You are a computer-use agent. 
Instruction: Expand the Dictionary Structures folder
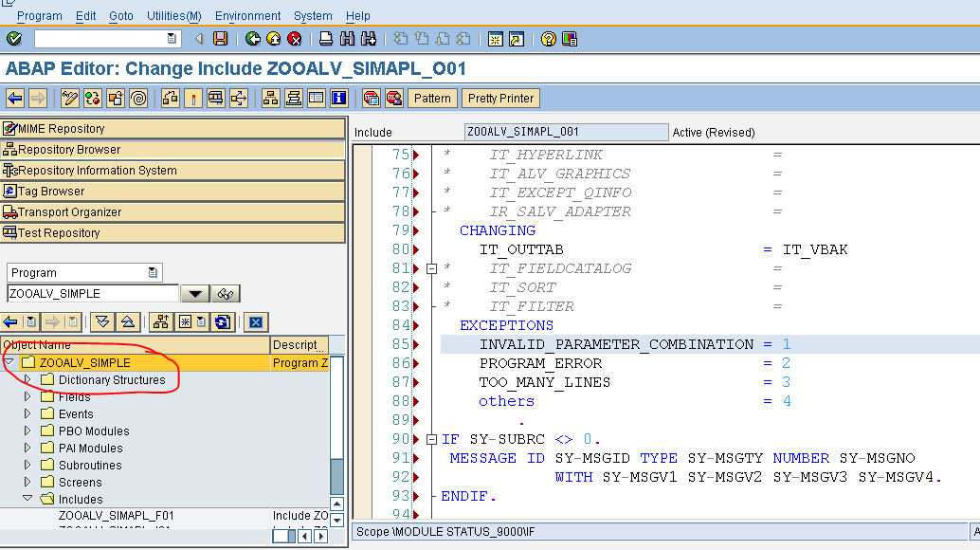26,377
